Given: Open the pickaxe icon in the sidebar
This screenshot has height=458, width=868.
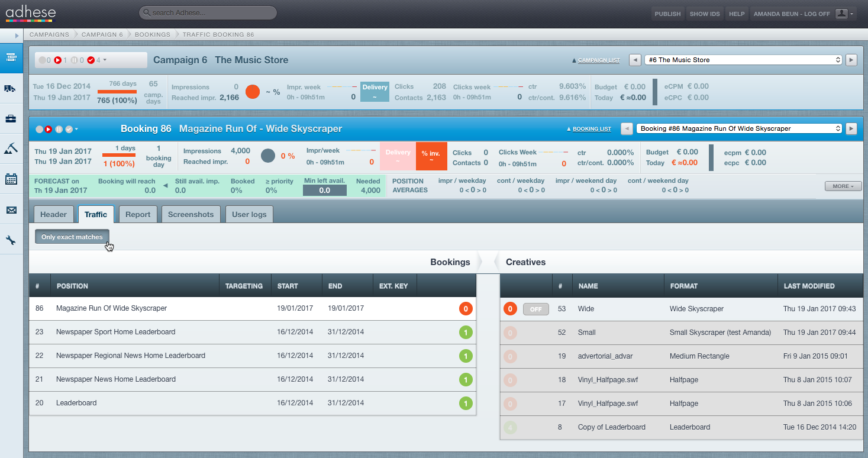Looking at the screenshot, I should (11, 149).
